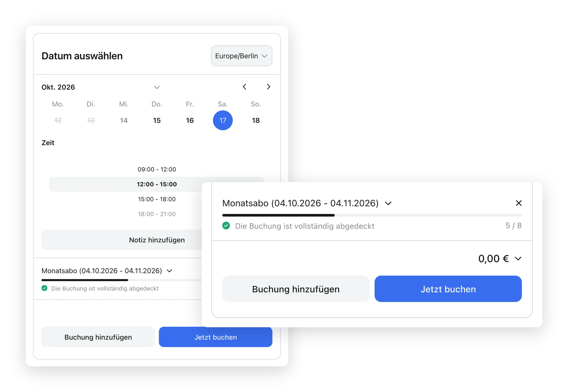The height and width of the screenshot is (392, 568).
Task: Choose the 09:00 - 12:00 time slot
Action: [157, 170]
